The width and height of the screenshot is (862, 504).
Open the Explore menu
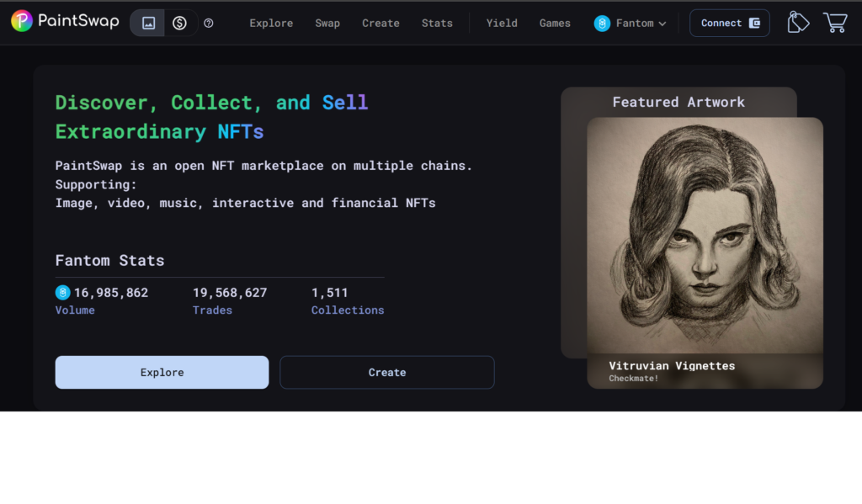271,23
